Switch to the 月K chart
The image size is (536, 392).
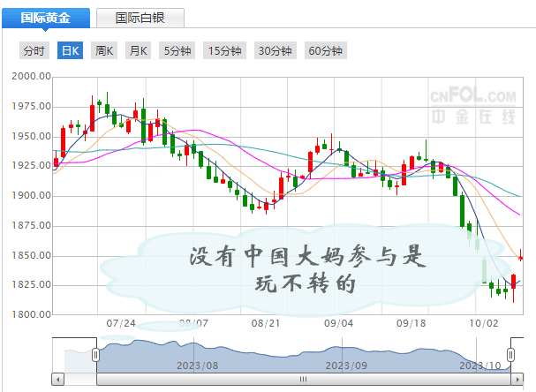click(138, 50)
